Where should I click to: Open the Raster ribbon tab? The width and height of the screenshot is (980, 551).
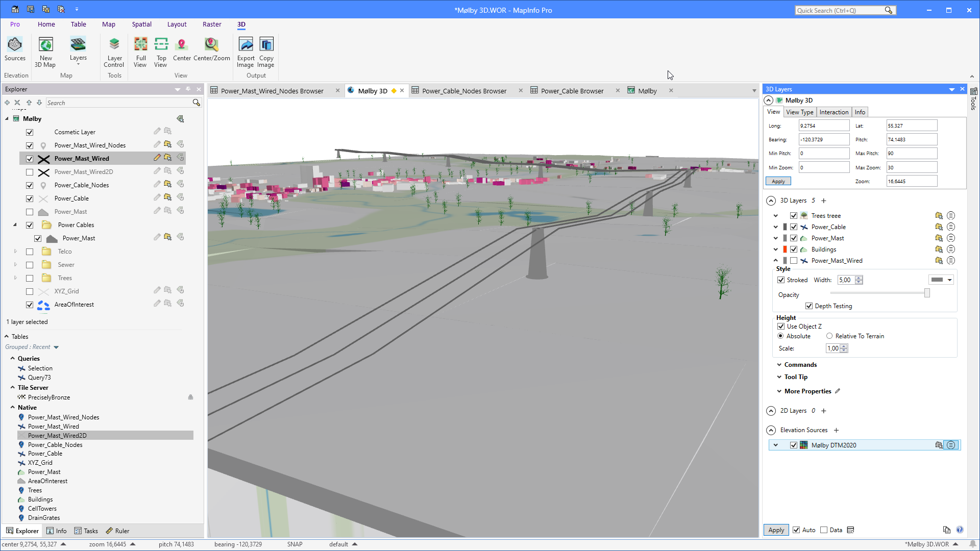(x=212, y=24)
